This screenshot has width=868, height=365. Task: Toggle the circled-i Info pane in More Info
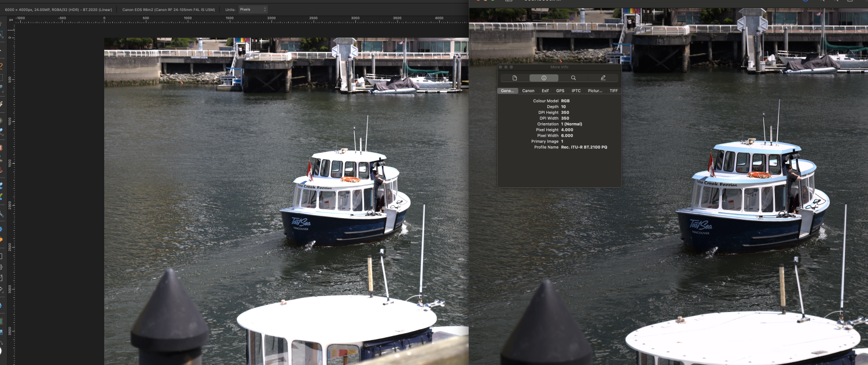click(543, 78)
